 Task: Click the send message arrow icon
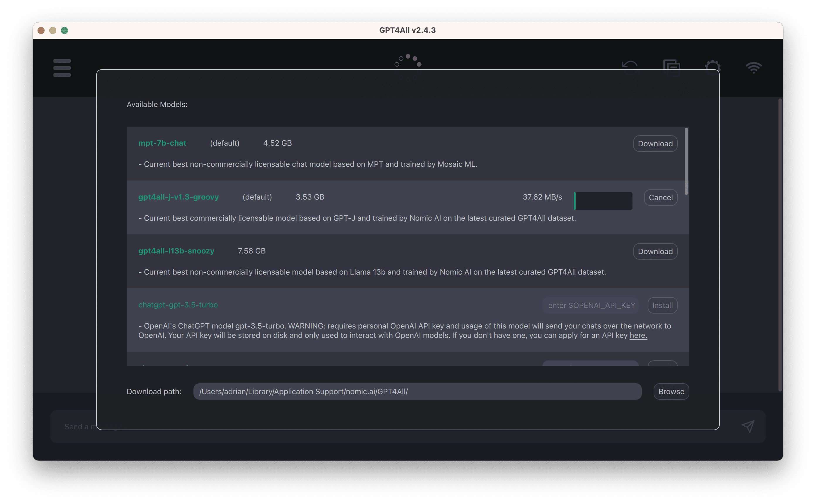(x=748, y=426)
